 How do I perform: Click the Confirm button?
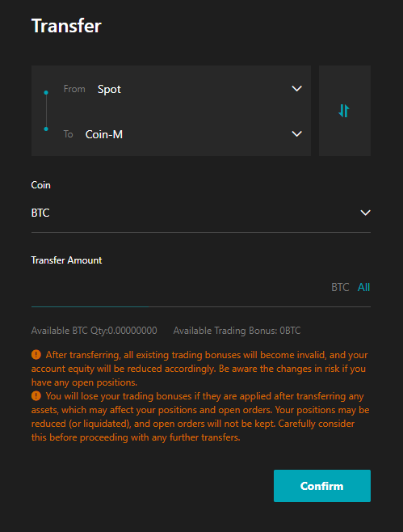[x=322, y=486]
